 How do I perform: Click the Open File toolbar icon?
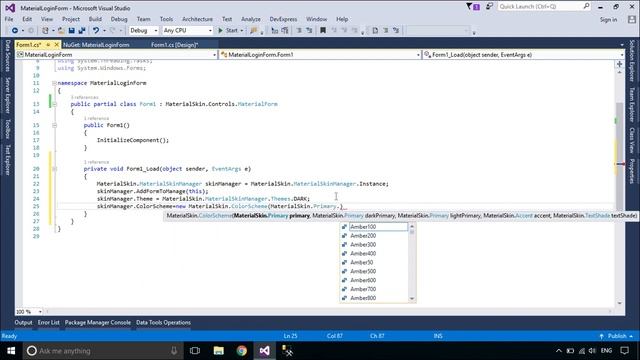[61, 31]
